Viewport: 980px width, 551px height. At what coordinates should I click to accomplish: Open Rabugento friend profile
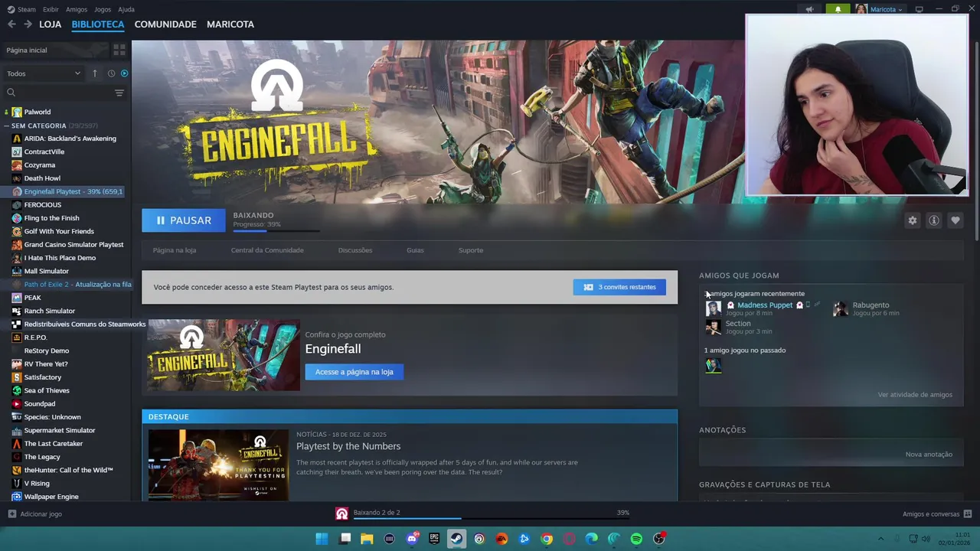click(871, 305)
